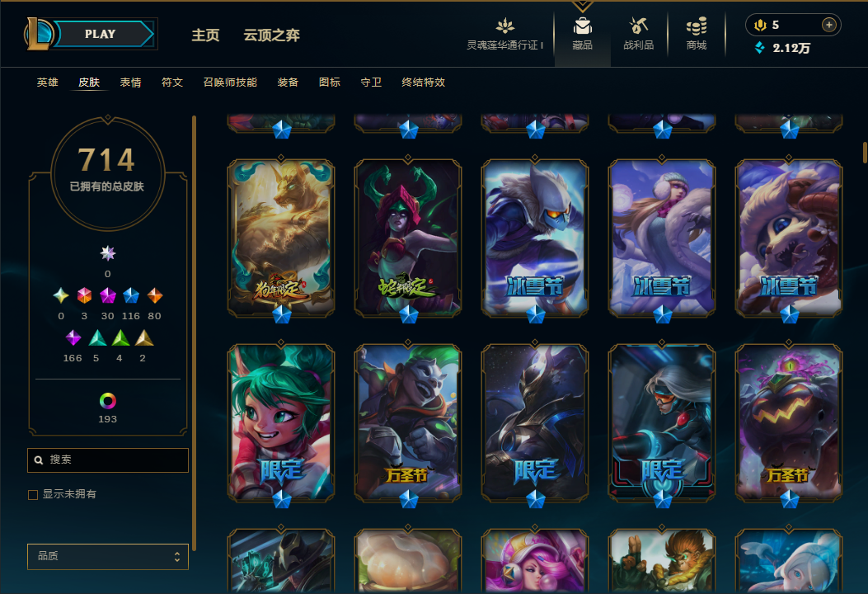Click the 搜索 search input field
The height and width of the screenshot is (594, 868).
[108, 460]
